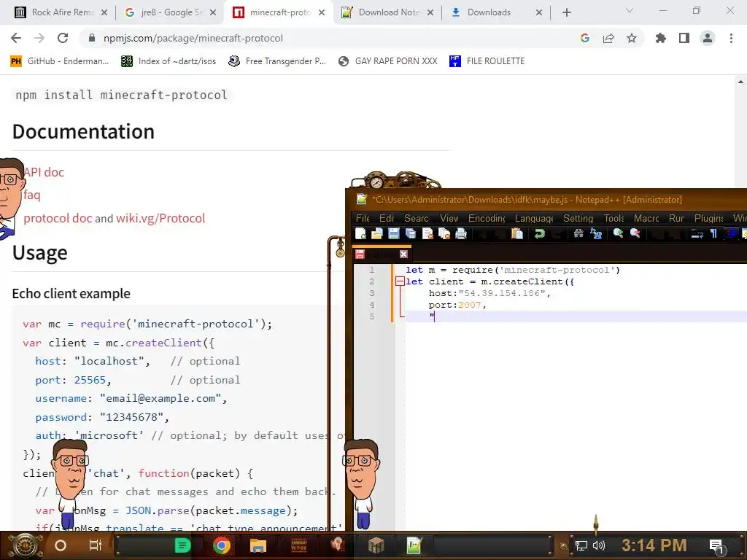Click the Chrome icon in taskbar
The image size is (747, 560).
222,545
